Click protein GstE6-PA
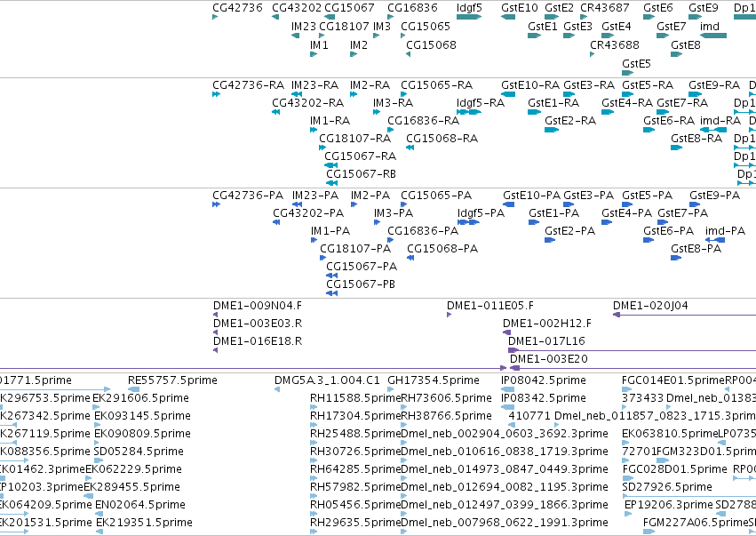756x536 pixels. tap(668, 231)
